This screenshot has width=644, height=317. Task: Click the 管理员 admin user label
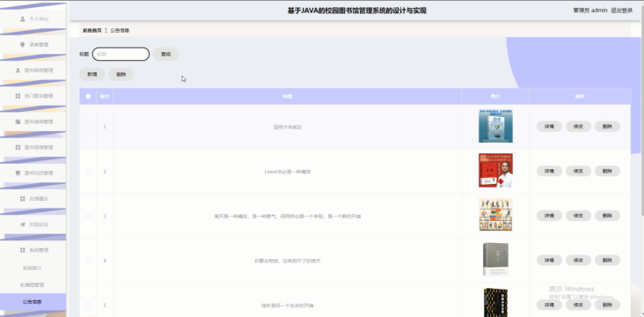pos(590,11)
